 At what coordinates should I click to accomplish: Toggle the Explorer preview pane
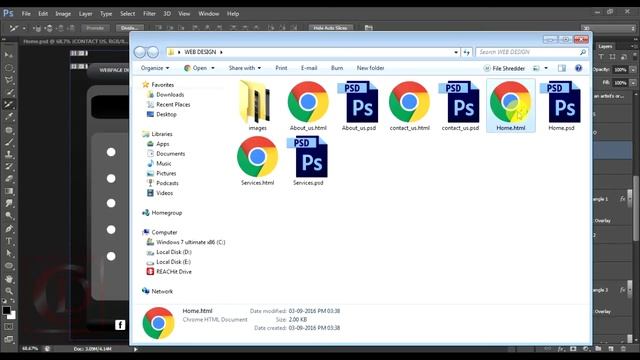(562, 68)
